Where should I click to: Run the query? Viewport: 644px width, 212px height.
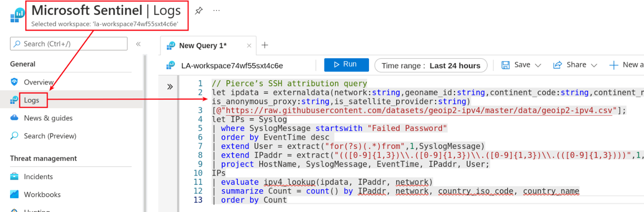click(346, 65)
